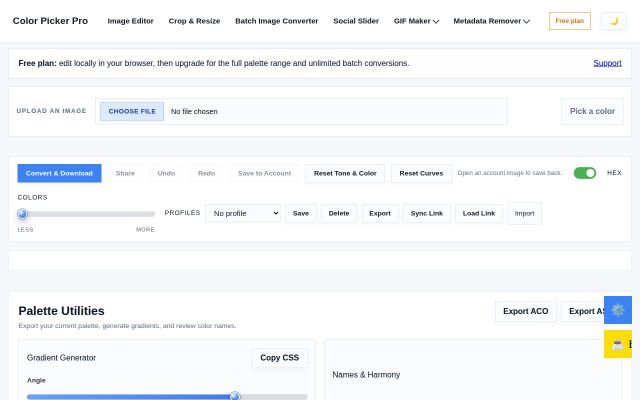The width and height of the screenshot is (640, 400).
Task: Click the profile Export button
Action: pos(380,213)
